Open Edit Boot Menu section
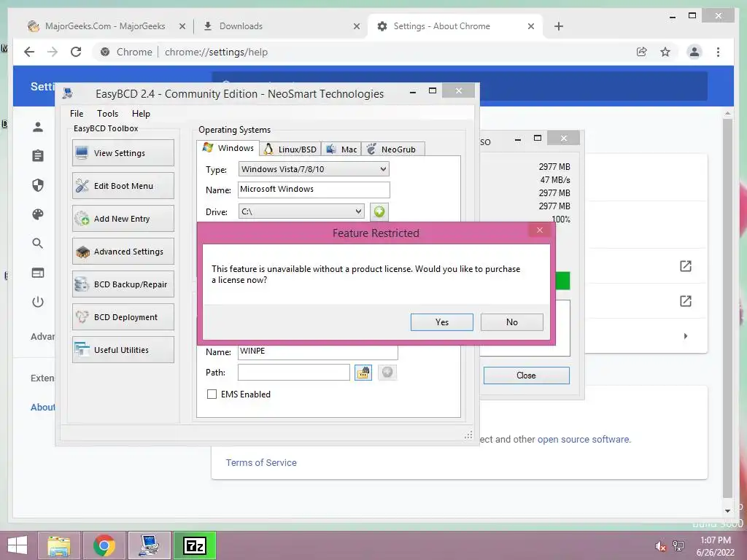 123,186
